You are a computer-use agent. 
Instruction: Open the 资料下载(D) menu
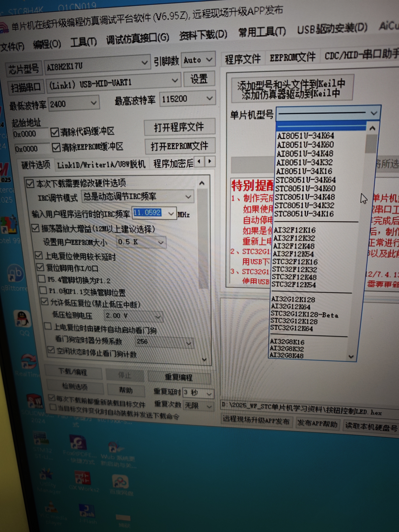tap(203, 35)
